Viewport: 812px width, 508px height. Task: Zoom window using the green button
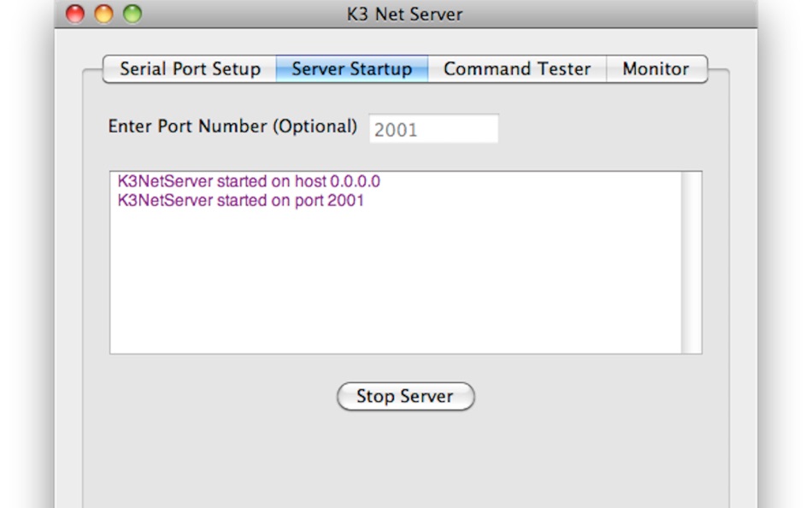132,14
